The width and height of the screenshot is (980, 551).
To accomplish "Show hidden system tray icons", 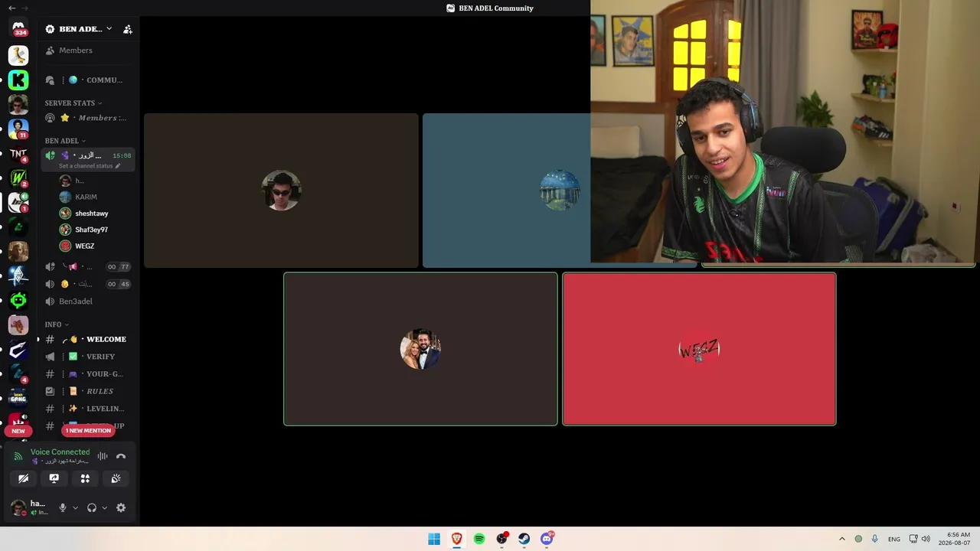I will point(842,539).
